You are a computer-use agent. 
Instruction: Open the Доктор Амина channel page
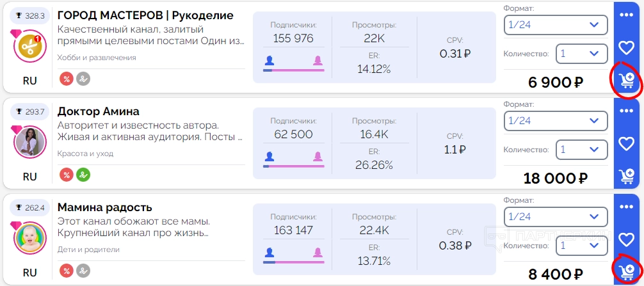[x=99, y=111]
